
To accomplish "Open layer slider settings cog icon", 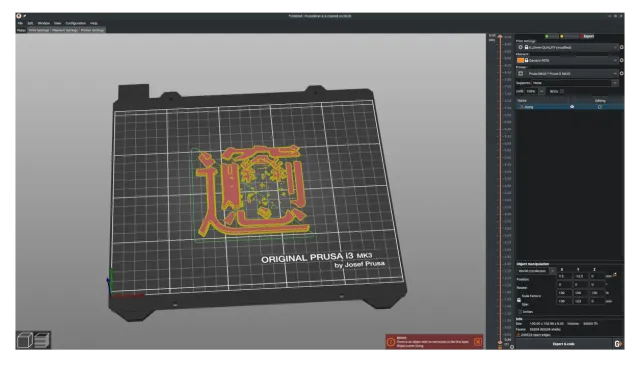I will click(x=512, y=347).
